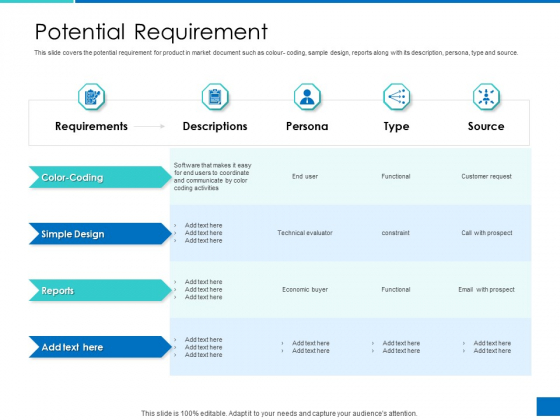Click the footer 'This slide is 100% editable' text
The height and width of the screenshot is (420, 560).
(x=279, y=413)
